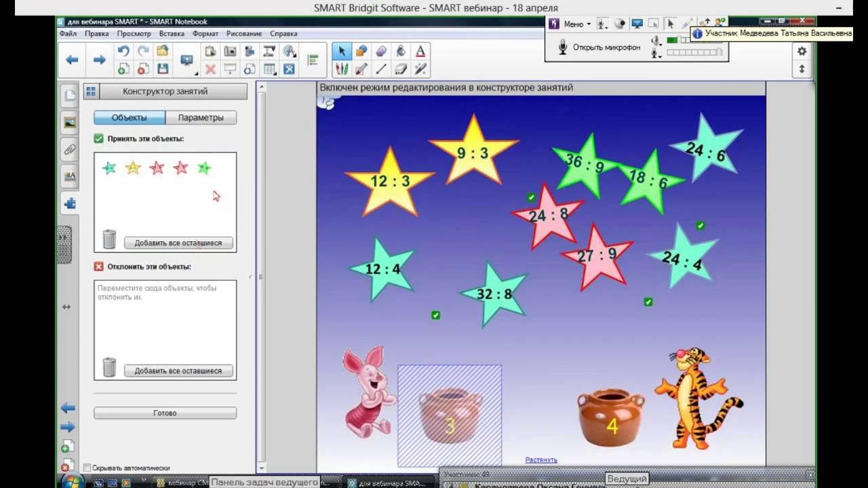The height and width of the screenshot is (488, 868).
Task: Open the Gallery sidebar tab
Action: [x=69, y=123]
